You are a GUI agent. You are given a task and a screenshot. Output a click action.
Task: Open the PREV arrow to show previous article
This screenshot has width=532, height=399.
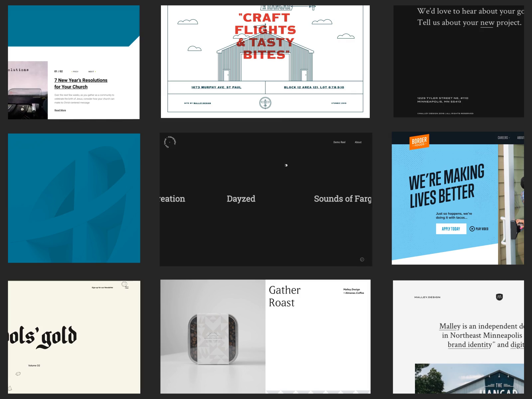(x=75, y=71)
